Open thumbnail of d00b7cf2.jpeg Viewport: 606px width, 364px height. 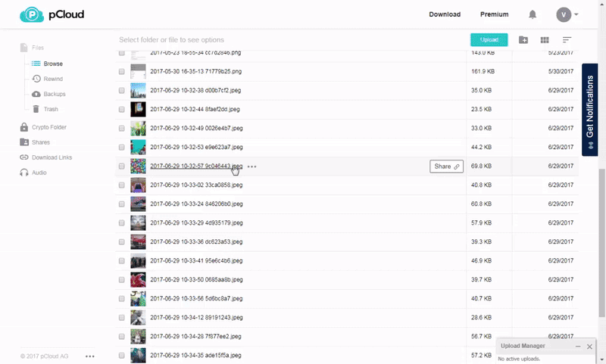138,90
